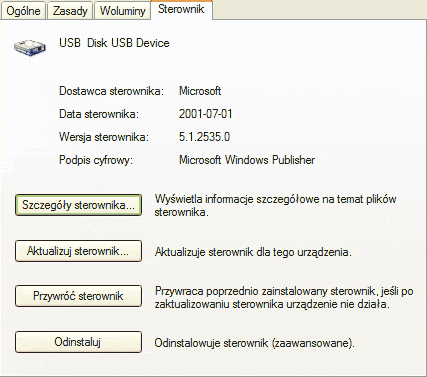427x377 pixels.
Task: Click the description beginning Wyświetla informacje szczegółowe
Action: click(x=275, y=205)
